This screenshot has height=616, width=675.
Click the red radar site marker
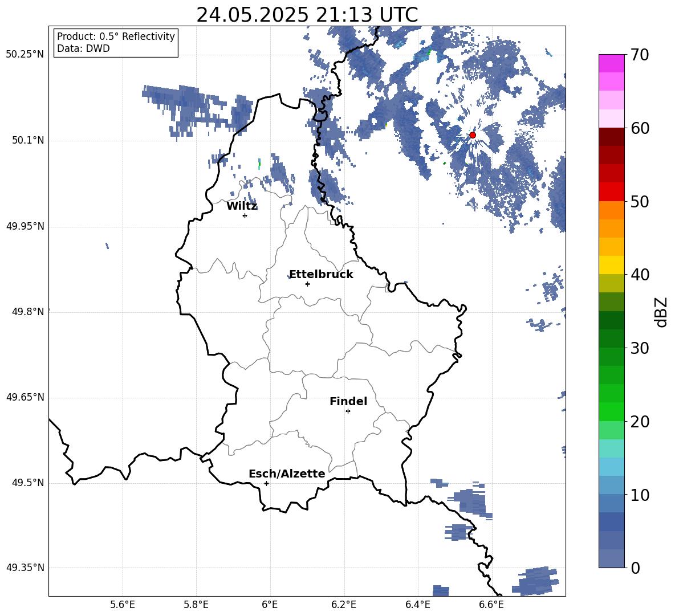tap(472, 135)
